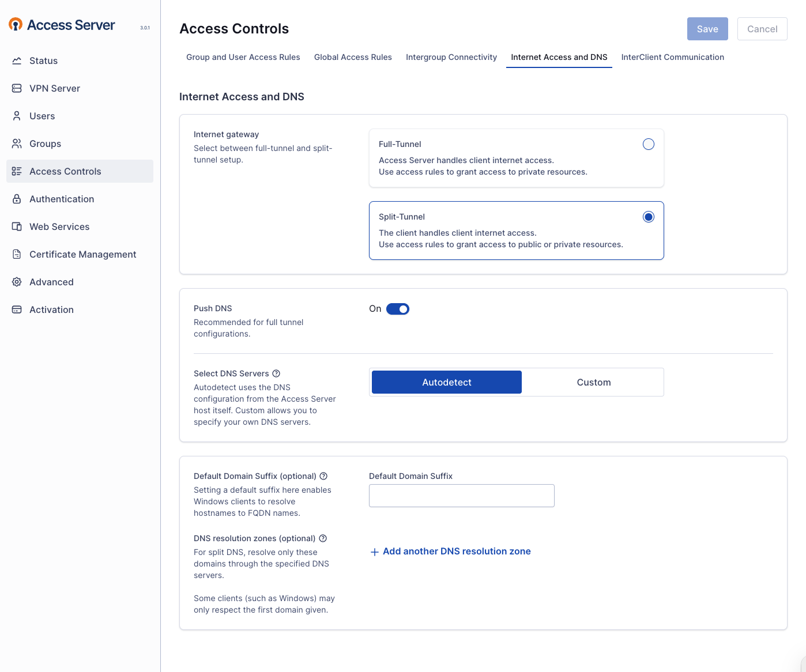806x672 pixels.
Task: Click help icon beside DNS resolution zones
Action: 323,538
